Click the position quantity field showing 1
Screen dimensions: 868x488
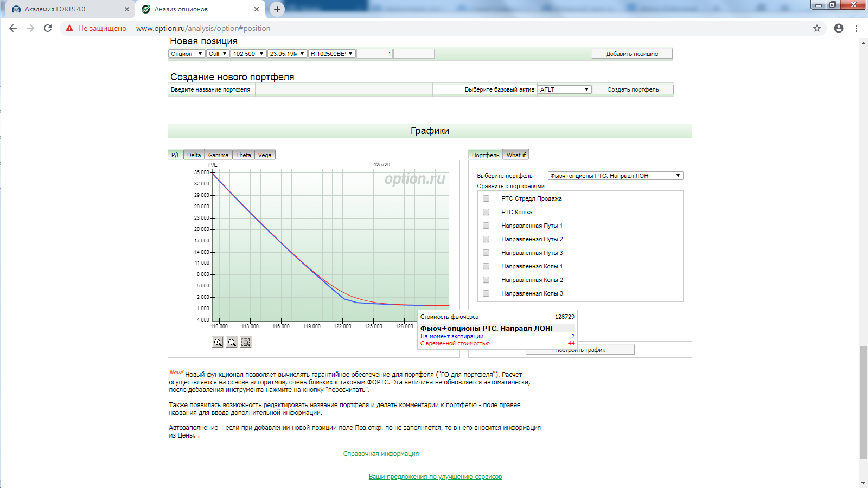374,54
